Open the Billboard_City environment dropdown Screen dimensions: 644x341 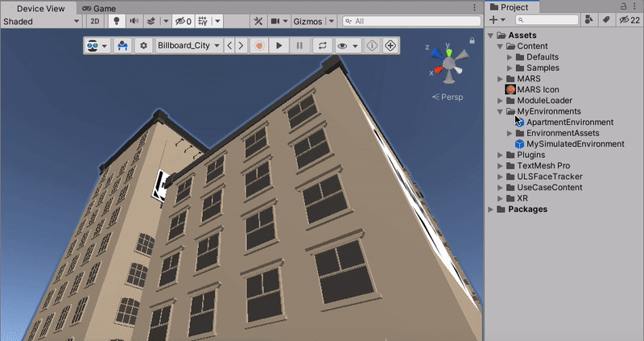tap(188, 46)
